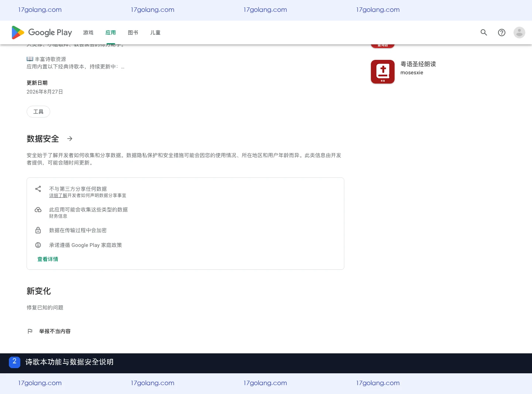532x394 pixels.
Task: Click the smiley icon for family policy
Action: 38,245
